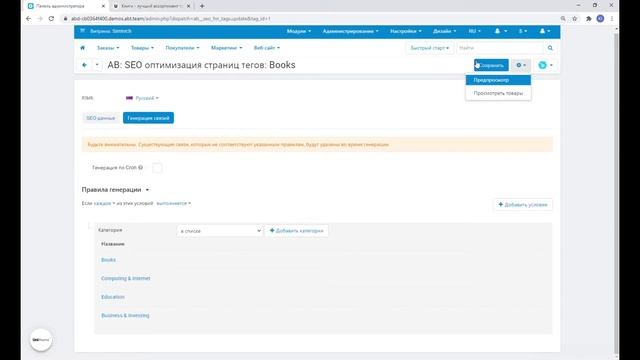Screen dimensions: 640x360
Task: Open the Chrome three-dot menu
Action: pyautogui.click(x=612, y=18)
